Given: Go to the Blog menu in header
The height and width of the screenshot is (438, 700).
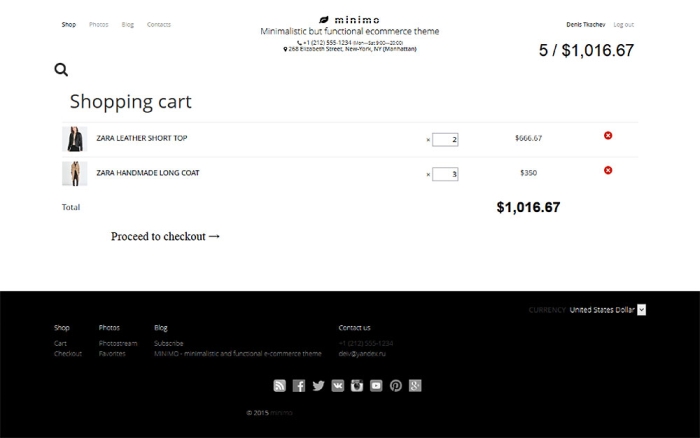Looking at the screenshot, I should [128, 24].
